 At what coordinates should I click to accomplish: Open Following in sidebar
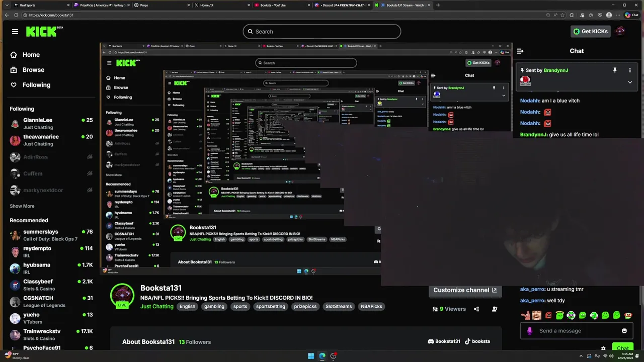click(30, 85)
